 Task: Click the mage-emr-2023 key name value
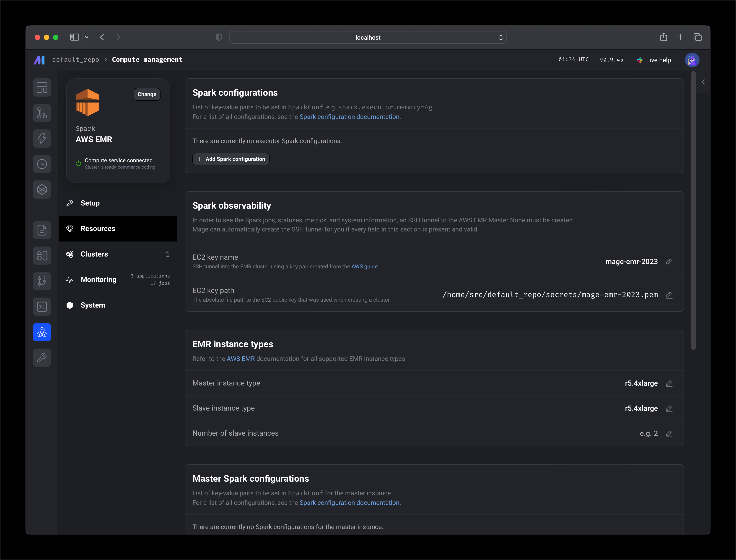(x=632, y=262)
